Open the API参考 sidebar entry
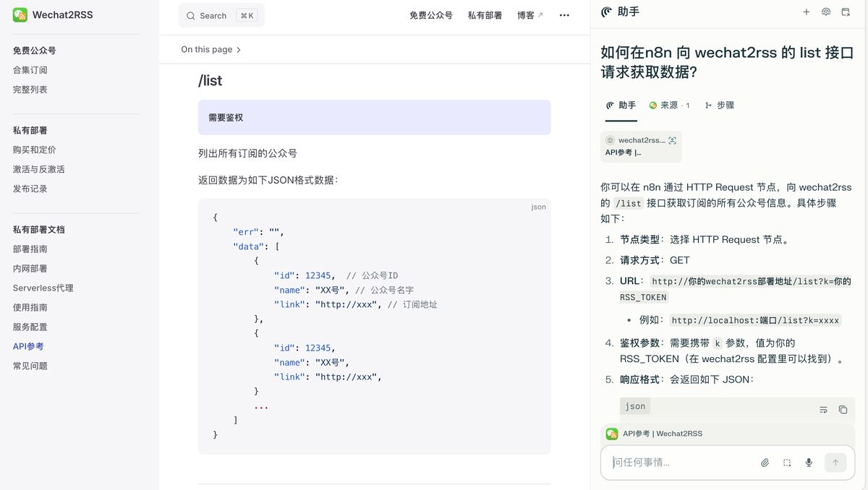 pyautogui.click(x=27, y=346)
